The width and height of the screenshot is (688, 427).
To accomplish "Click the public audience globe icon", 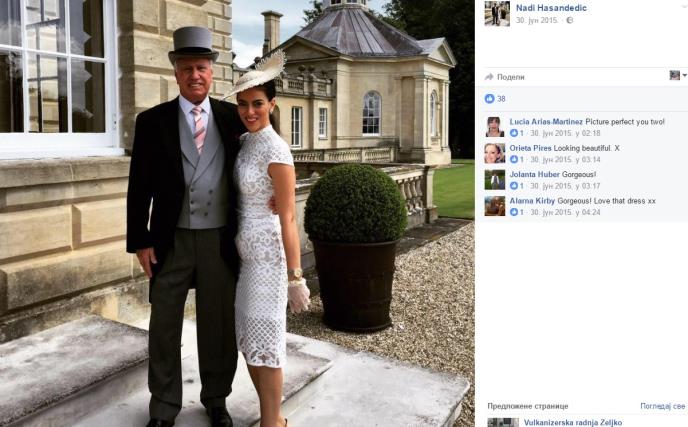I will pos(570,20).
